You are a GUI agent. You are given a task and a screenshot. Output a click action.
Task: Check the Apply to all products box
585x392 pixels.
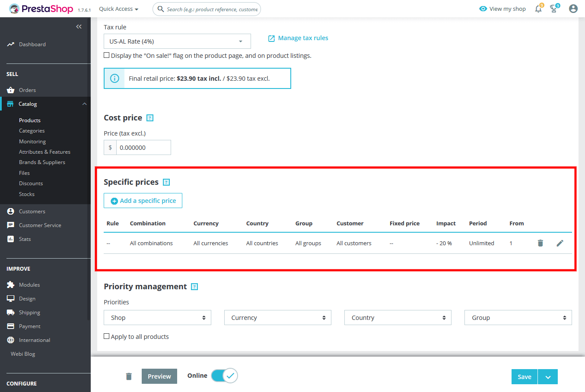pos(107,336)
